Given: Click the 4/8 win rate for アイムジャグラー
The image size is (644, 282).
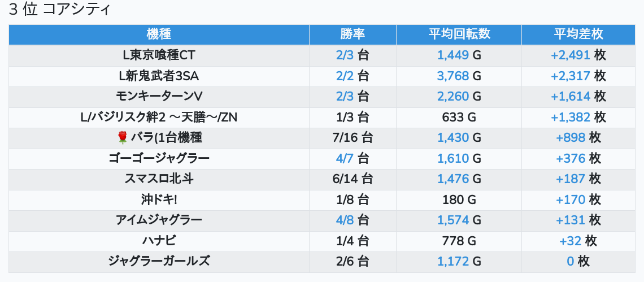Looking at the screenshot, I should (344, 220).
